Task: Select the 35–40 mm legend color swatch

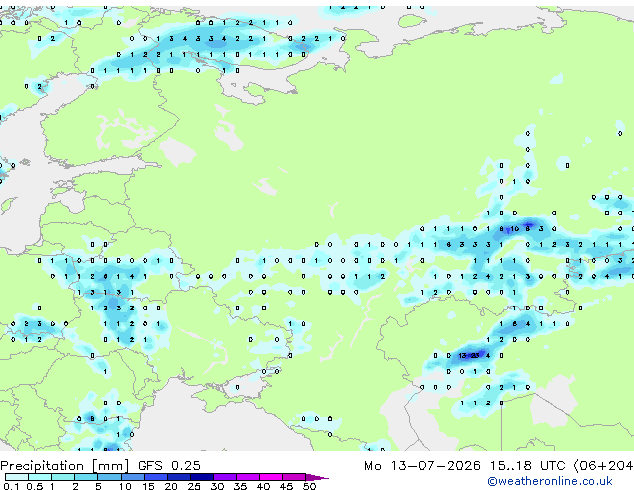Action: point(248,477)
